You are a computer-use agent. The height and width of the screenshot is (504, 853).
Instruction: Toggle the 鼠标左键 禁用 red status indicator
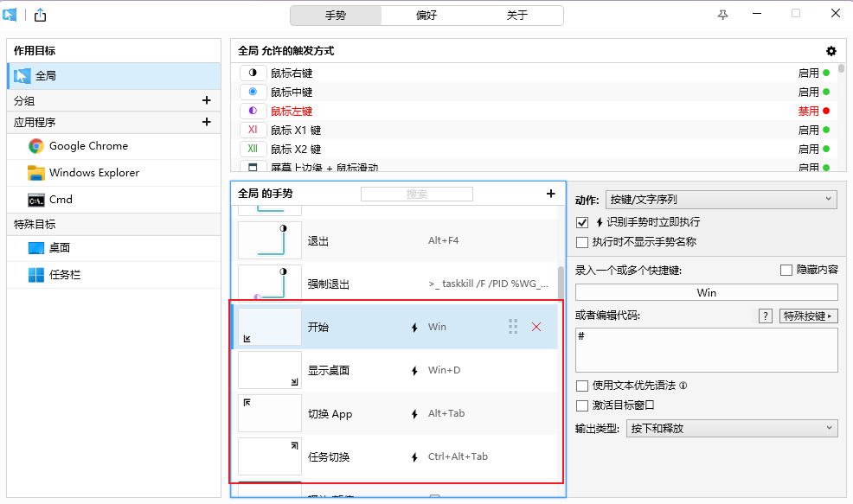(x=826, y=111)
